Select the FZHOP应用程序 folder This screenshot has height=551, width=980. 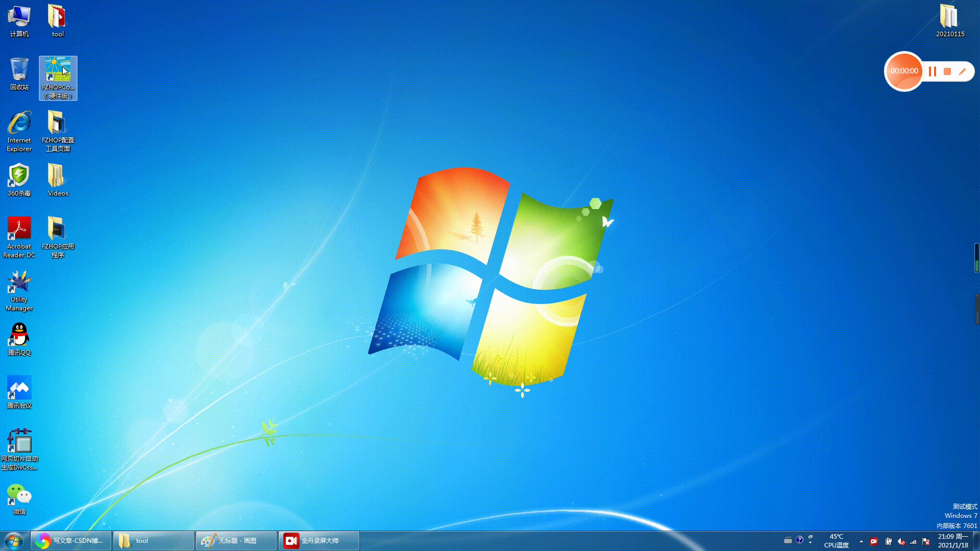click(x=58, y=238)
